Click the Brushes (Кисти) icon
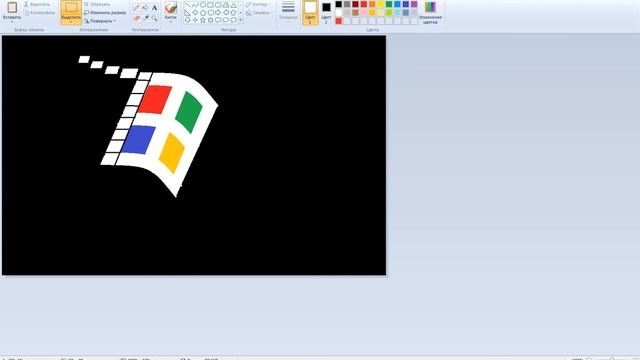This screenshot has width=640, height=360. (x=171, y=7)
